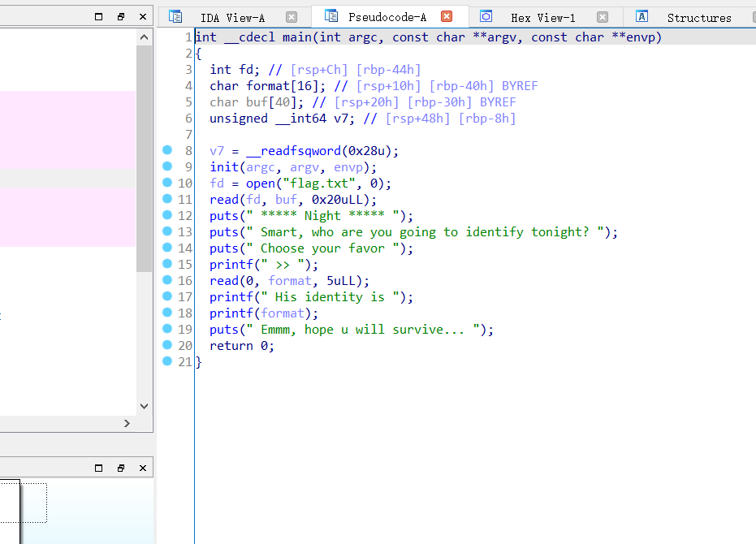This screenshot has height=544, width=756.
Task: Click the Structures tab icon
Action: pos(642,16)
